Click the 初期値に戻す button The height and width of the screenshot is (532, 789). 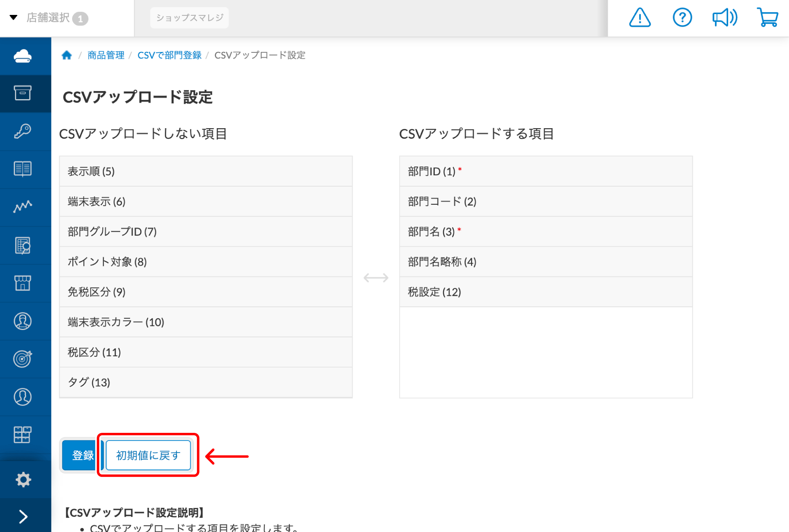[147, 455]
